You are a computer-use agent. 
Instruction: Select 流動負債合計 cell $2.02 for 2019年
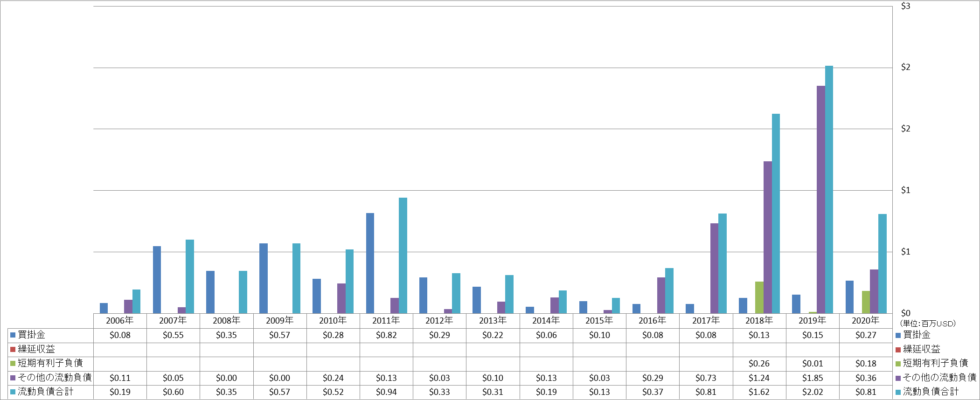tap(813, 392)
